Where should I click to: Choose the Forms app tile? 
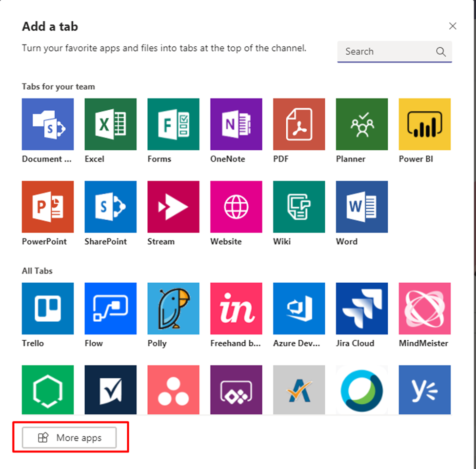point(173,124)
